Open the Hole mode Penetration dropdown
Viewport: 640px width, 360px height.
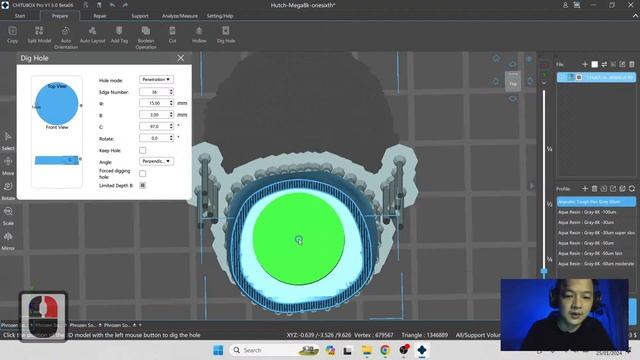pyautogui.click(x=156, y=80)
